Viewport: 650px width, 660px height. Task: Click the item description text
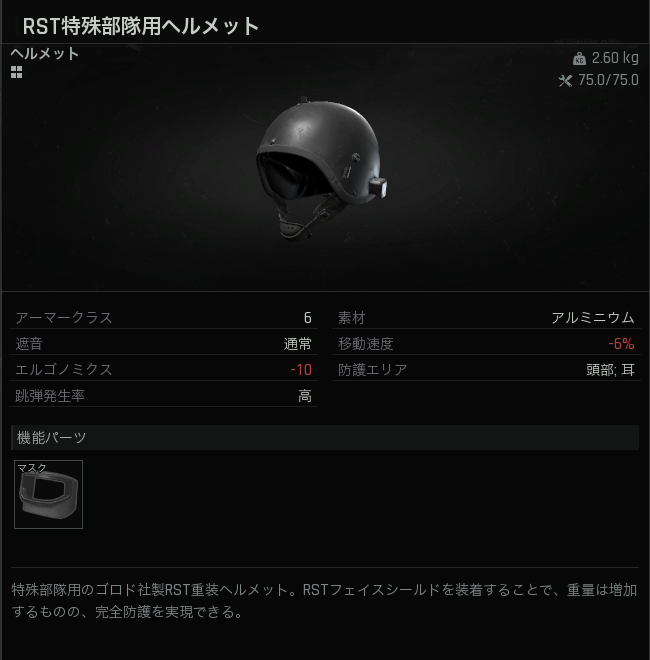(x=324, y=601)
